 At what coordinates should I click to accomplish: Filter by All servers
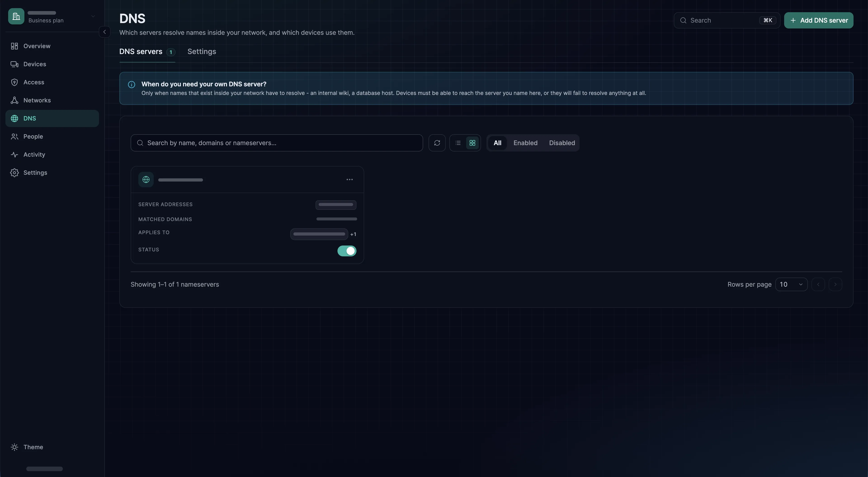(x=497, y=143)
